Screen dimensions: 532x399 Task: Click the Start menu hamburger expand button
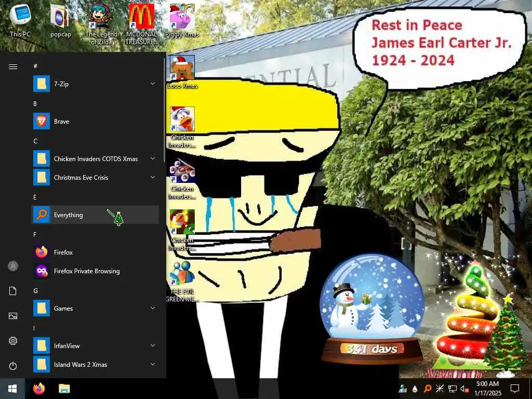(13, 66)
